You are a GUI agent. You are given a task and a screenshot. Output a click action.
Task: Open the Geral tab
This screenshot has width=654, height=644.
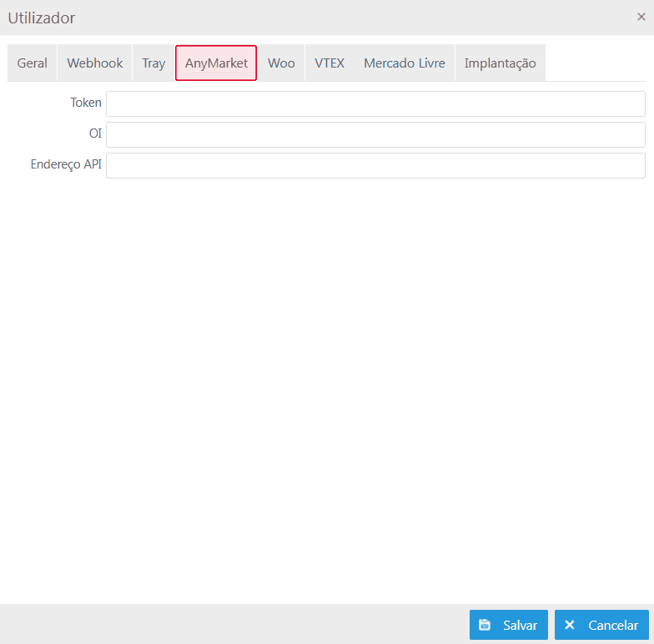(x=32, y=63)
